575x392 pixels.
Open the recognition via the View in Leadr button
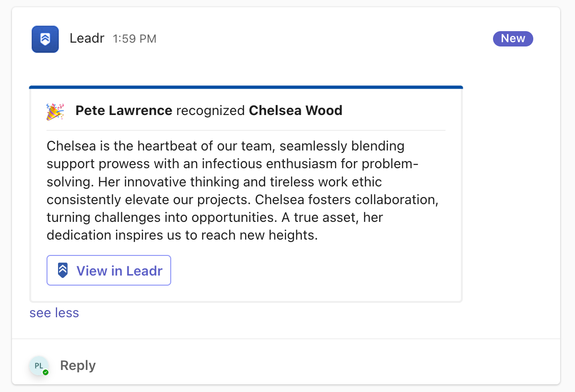pos(108,270)
